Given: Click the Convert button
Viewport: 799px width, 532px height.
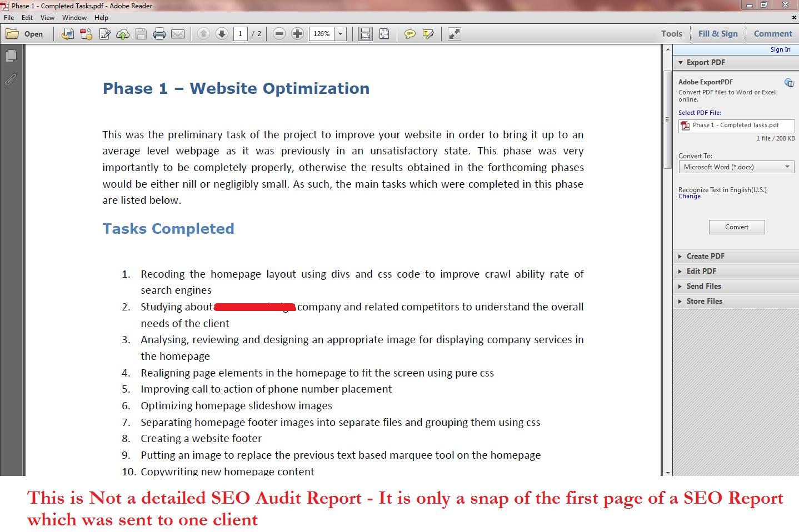Looking at the screenshot, I should tap(736, 227).
